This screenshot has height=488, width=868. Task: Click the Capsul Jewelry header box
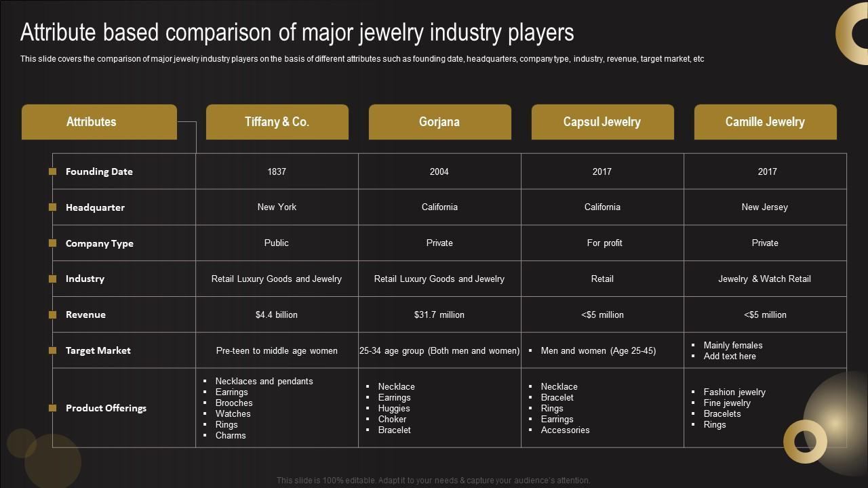(602, 122)
